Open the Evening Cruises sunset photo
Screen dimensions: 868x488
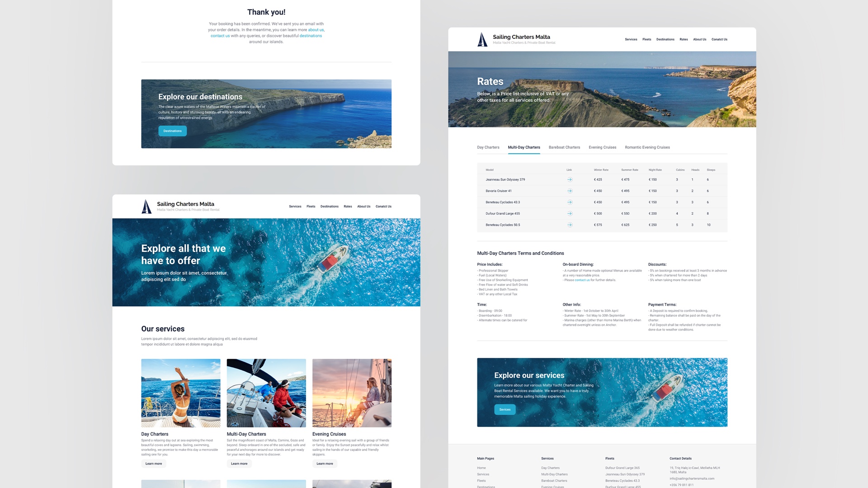352,393
